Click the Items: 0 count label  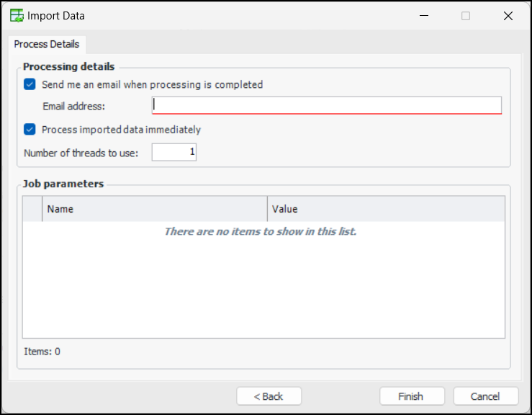click(x=42, y=352)
